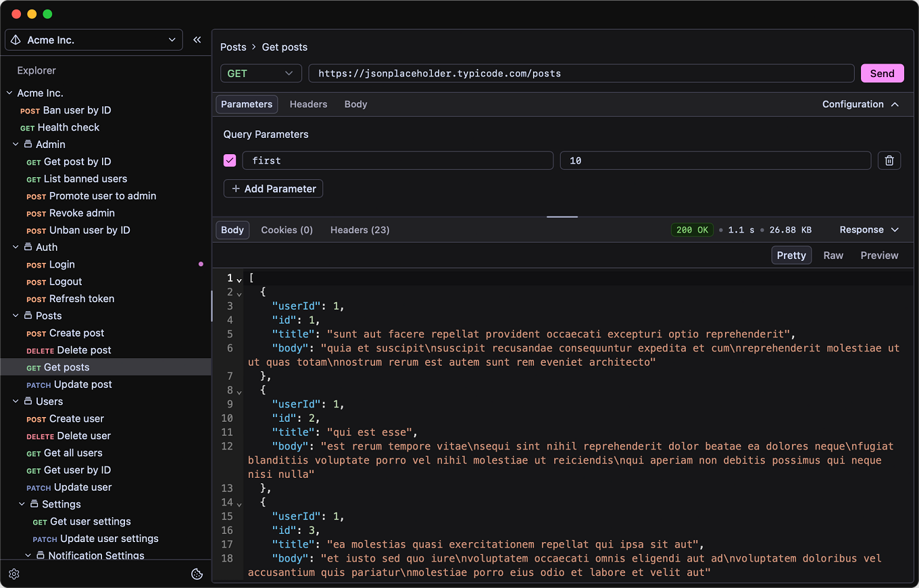Click the Acme Inc. workspace logo icon
This screenshot has height=588, width=919.
tap(16, 41)
